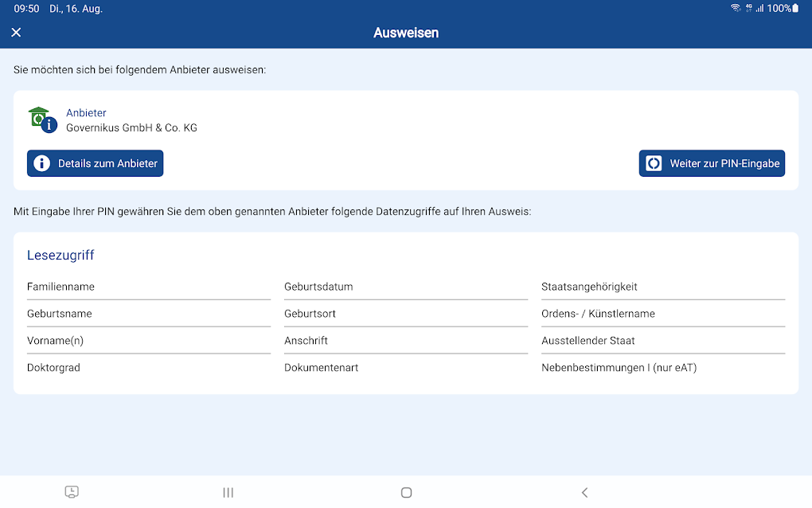Tap the Wi-Fi icon in the status bar
812x508 pixels.
coord(736,8)
